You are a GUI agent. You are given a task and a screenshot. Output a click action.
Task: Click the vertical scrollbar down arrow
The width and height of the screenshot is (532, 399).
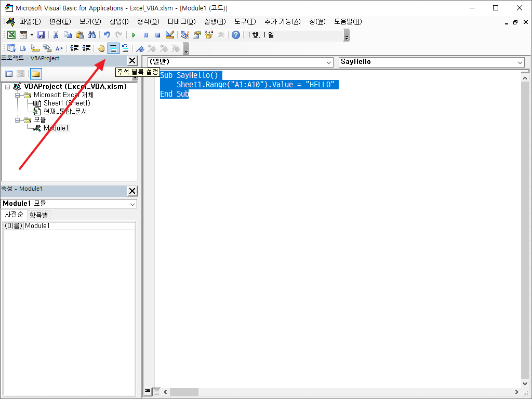point(525,383)
